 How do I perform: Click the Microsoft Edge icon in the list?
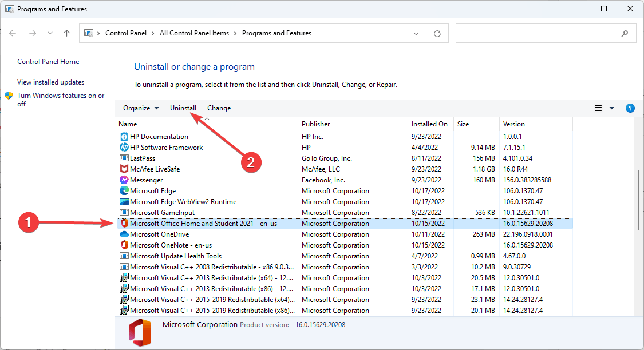(x=124, y=191)
